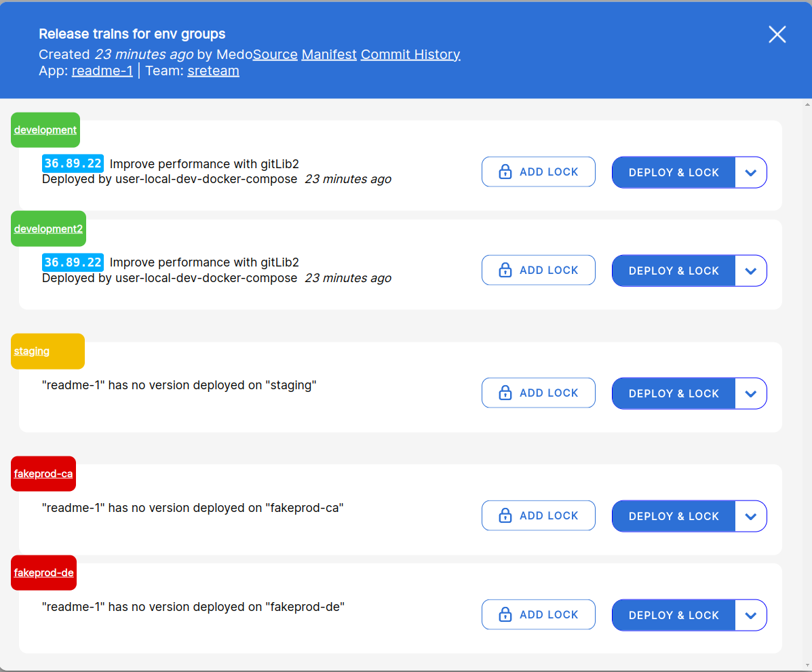Image resolution: width=812 pixels, height=672 pixels.
Task: Open the Source link in header
Action: [x=275, y=54]
